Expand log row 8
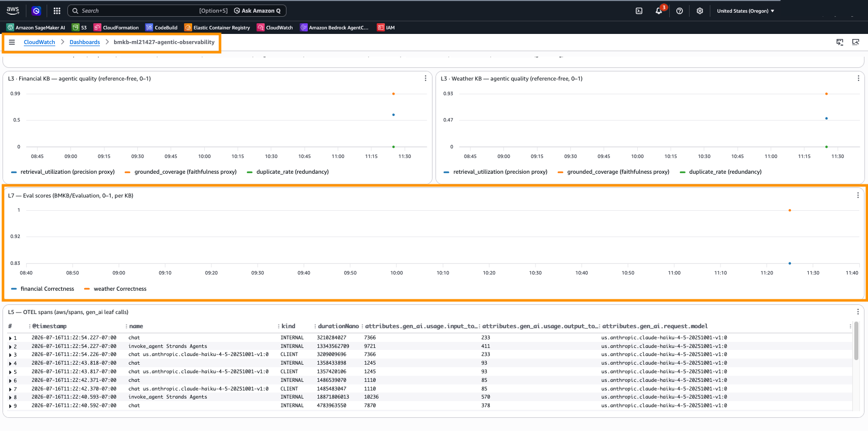This screenshot has height=431, width=868. (10, 398)
